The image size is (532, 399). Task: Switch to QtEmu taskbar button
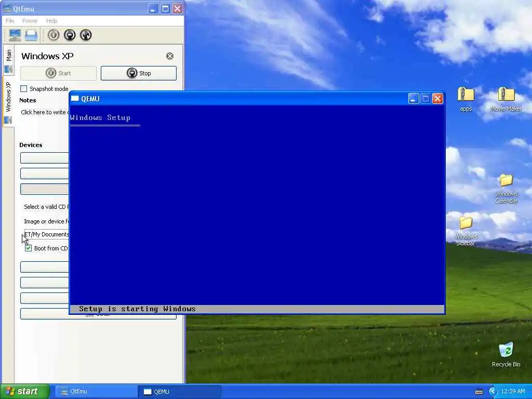pyautogui.click(x=95, y=392)
